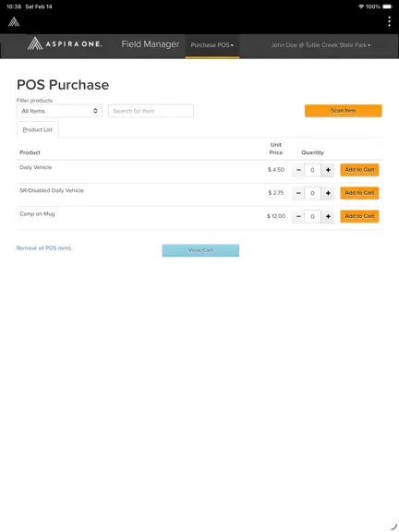Tap the Aspira triangle app icon

pos(14,22)
